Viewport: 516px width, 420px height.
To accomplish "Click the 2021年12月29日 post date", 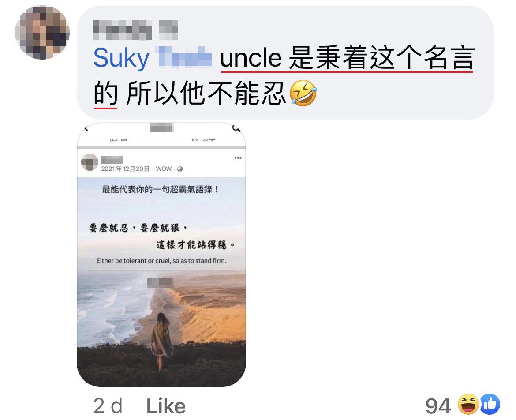I will tap(125, 169).
